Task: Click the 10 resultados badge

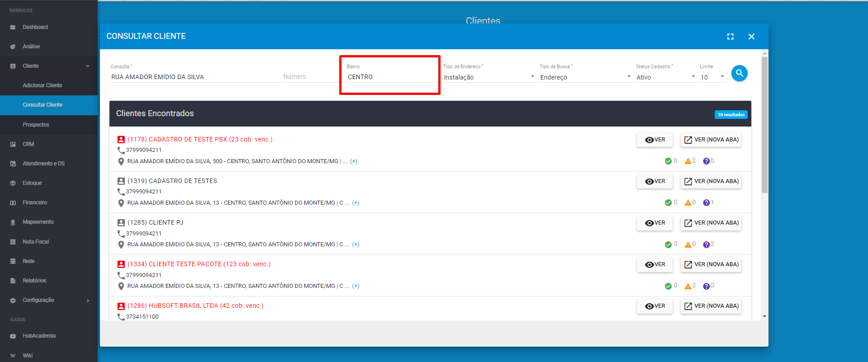Action: pos(731,115)
